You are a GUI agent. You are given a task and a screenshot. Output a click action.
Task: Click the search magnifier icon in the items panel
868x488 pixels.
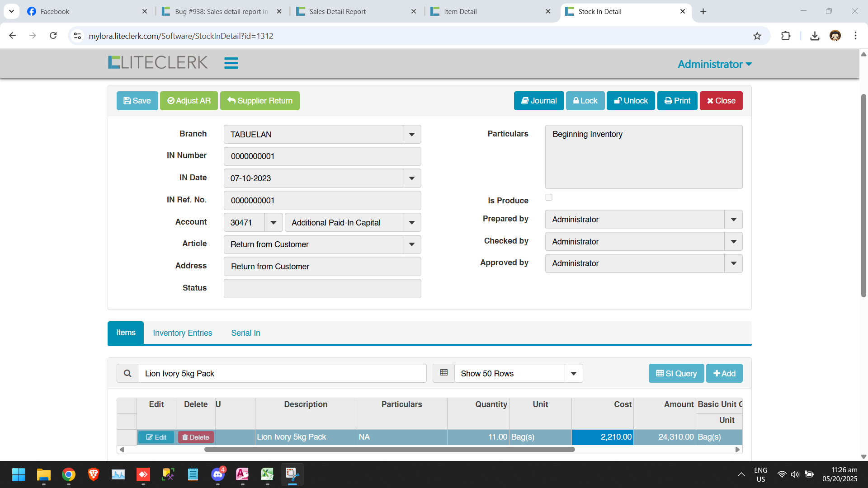click(x=127, y=374)
